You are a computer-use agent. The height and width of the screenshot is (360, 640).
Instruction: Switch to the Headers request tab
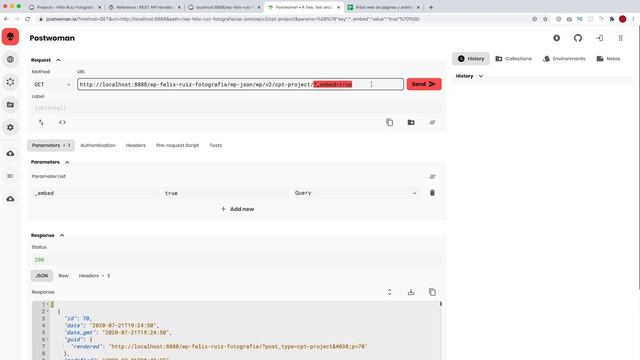click(136, 145)
